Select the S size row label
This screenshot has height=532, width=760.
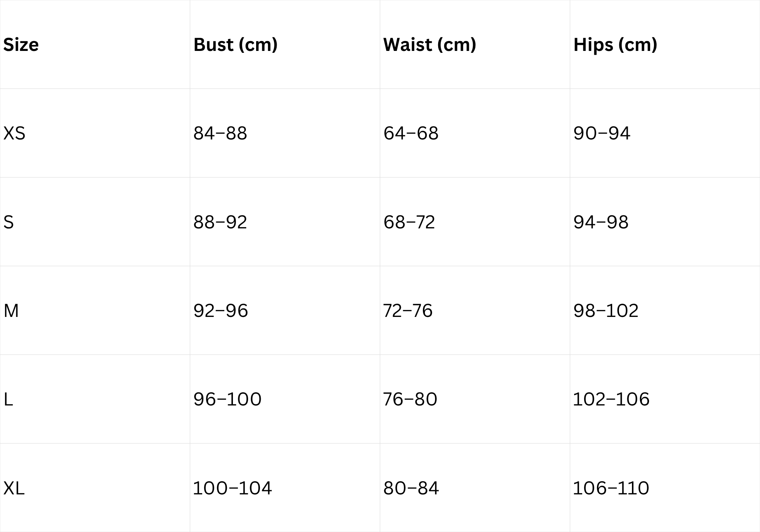(9, 222)
